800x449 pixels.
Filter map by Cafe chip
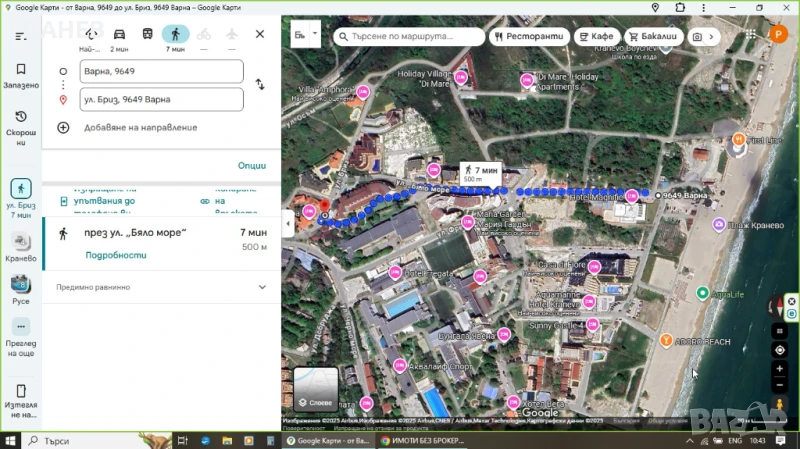(x=595, y=36)
